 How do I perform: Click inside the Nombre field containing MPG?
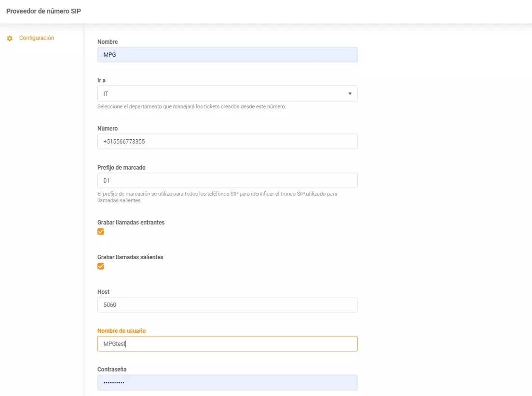coord(227,54)
